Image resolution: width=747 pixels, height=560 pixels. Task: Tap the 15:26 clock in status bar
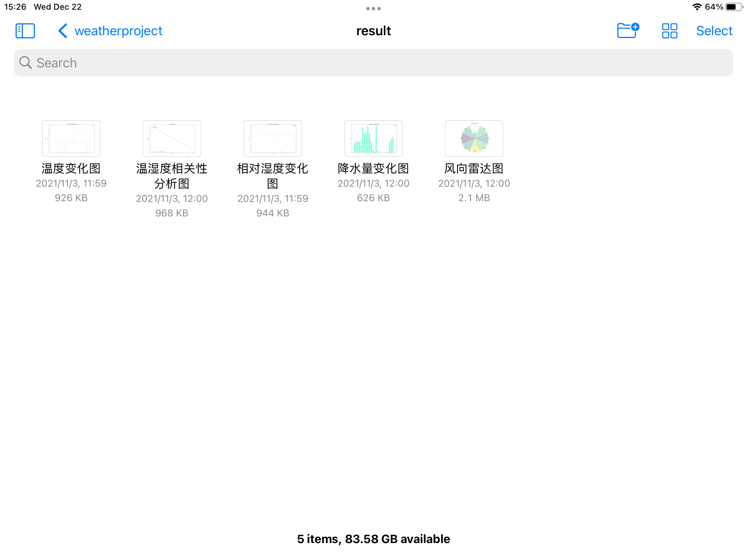15,7
